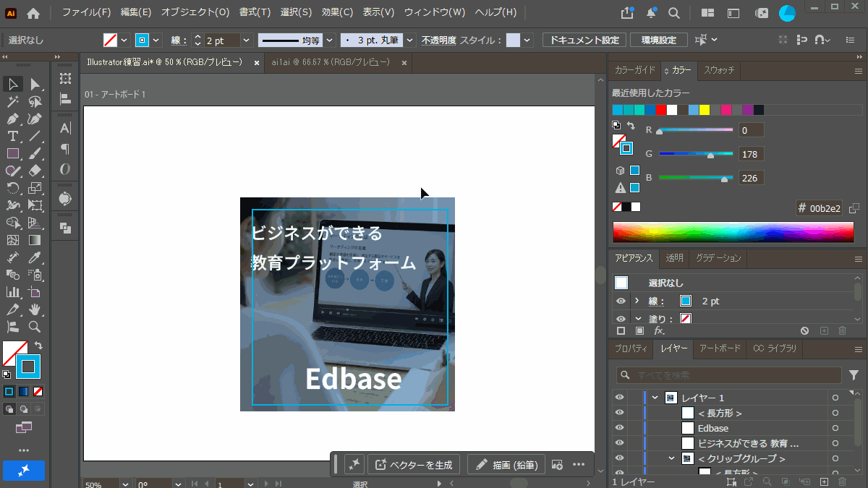Select the Pen tool
The image size is (868, 488).
pos(13,119)
